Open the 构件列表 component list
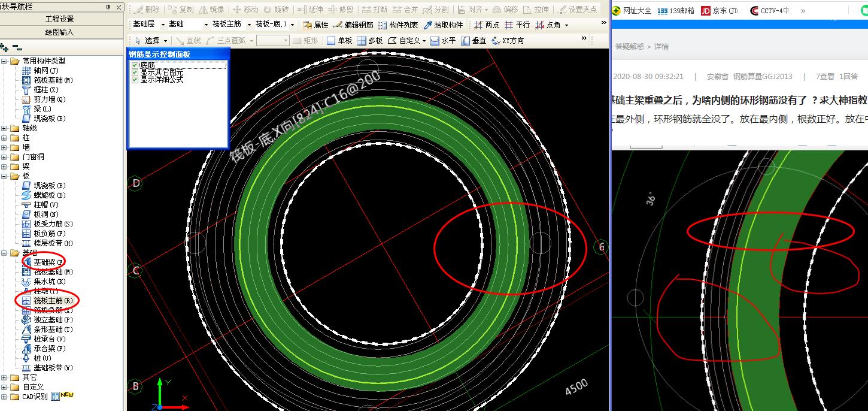Screen dimensions: 868x411 pos(398,25)
